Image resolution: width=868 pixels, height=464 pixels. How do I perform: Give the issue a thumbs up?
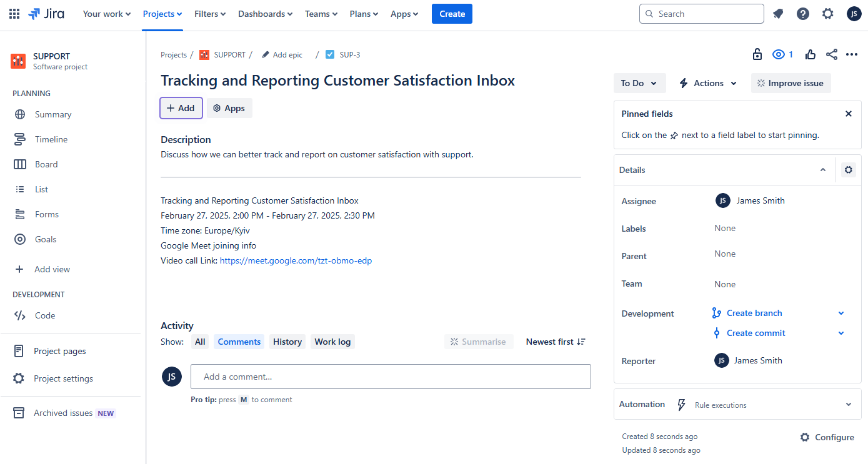tap(810, 54)
